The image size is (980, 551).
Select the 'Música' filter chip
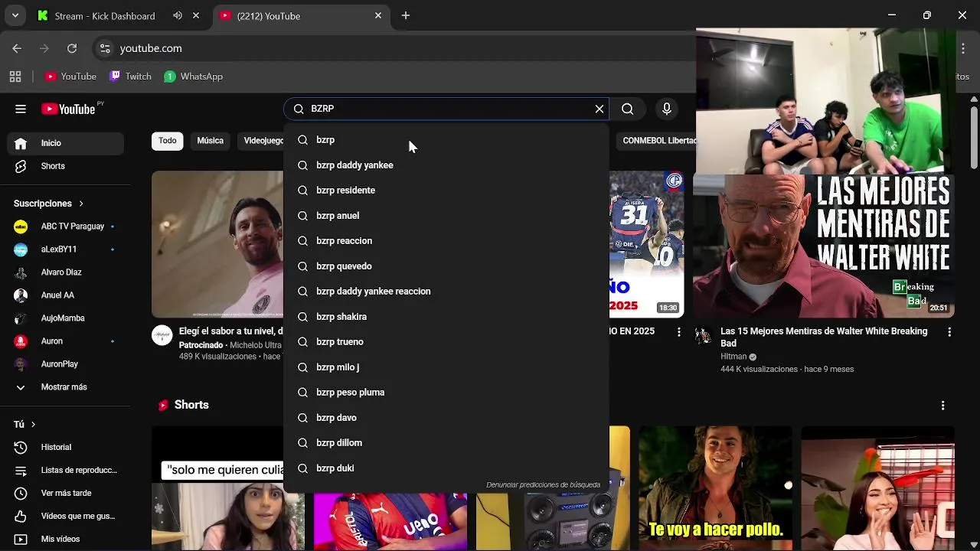(210, 141)
